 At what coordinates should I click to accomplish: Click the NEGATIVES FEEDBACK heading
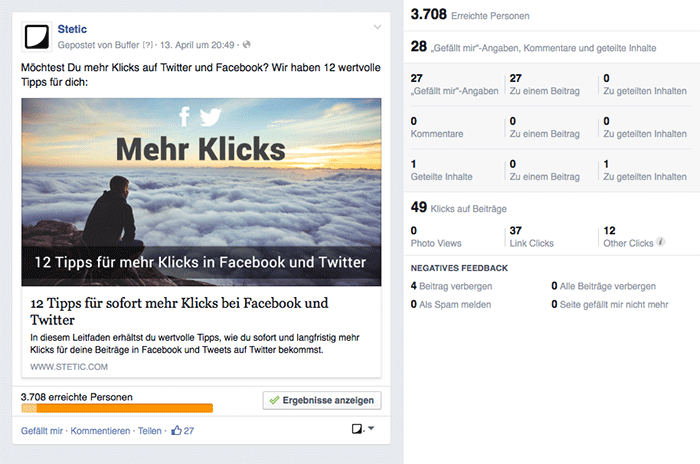pyautogui.click(x=459, y=268)
